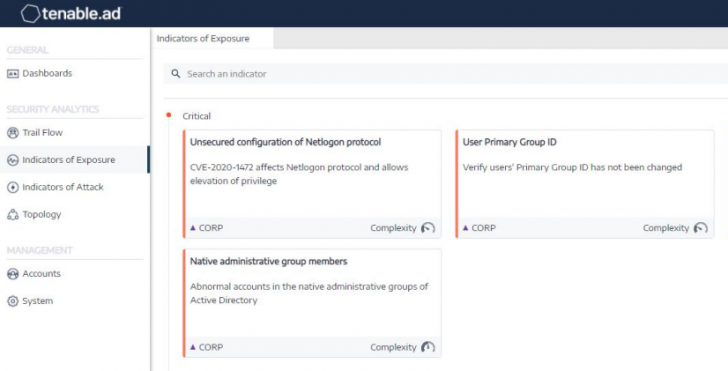Screen dimensions: 728x371
Task: Open Dashboards from the sidebar
Action: [x=47, y=73]
